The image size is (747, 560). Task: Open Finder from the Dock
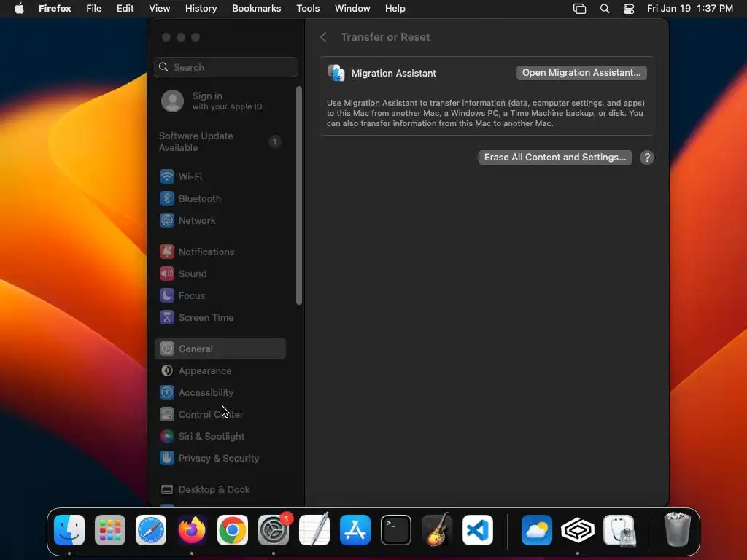coord(69,530)
